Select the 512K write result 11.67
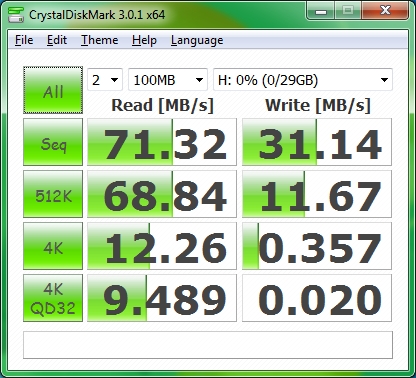The image size is (416, 378). pos(317,194)
